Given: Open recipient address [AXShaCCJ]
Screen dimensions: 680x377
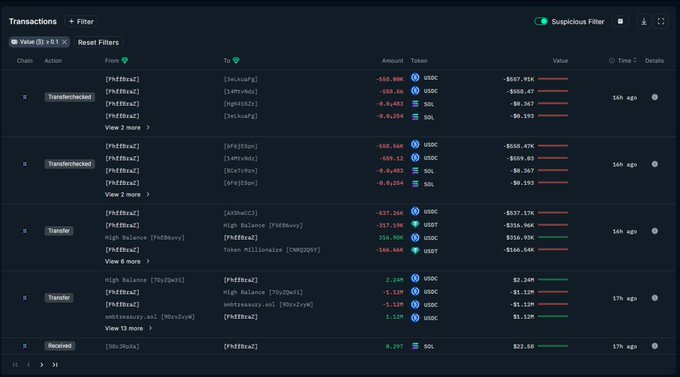Looking at the screenshot, I should click(241, 213).
